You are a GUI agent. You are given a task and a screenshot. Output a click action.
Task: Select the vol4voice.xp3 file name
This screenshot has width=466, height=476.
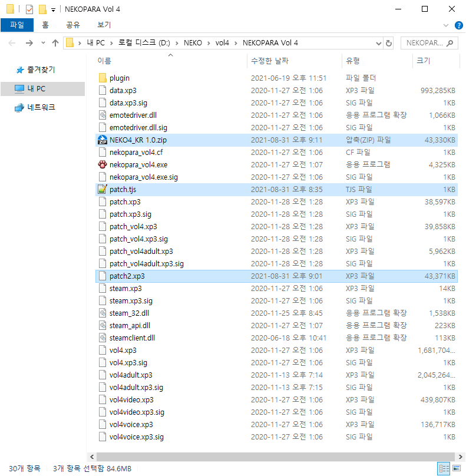131,424
